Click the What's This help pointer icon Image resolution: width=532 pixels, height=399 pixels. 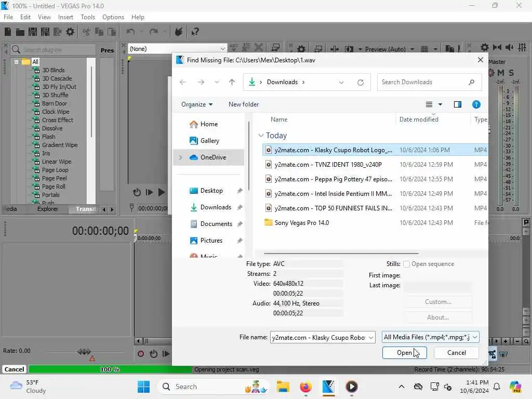click(x=195, y=32)
